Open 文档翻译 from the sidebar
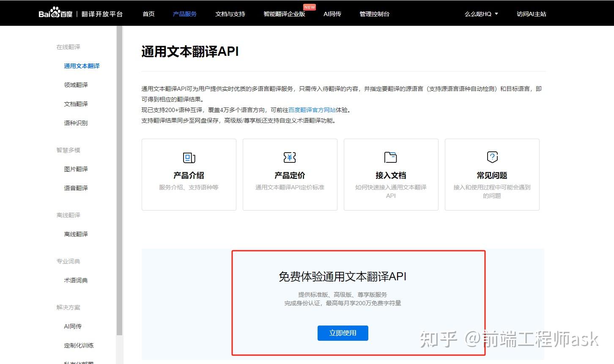The height and width of the screenshot is (364, 614). click(76, 104)
